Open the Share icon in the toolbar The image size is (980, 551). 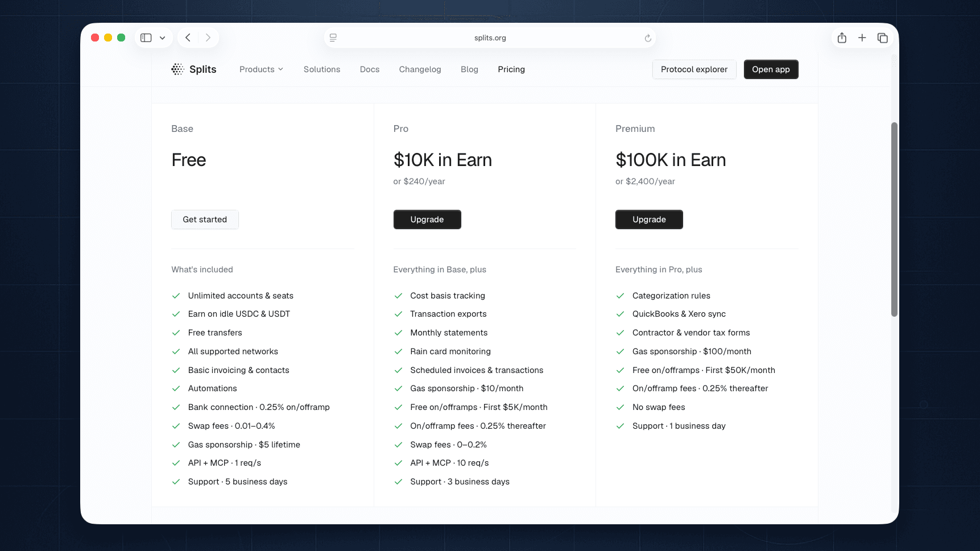coord(842,38)
